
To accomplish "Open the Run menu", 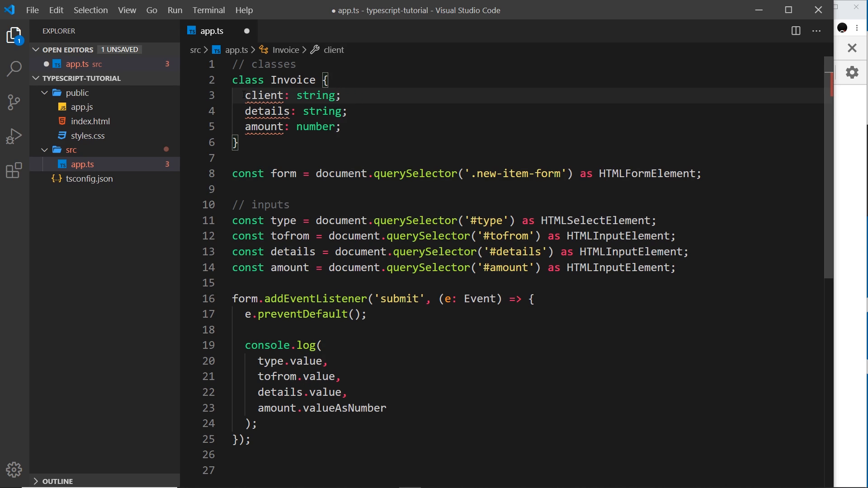I will coord(175,10).
